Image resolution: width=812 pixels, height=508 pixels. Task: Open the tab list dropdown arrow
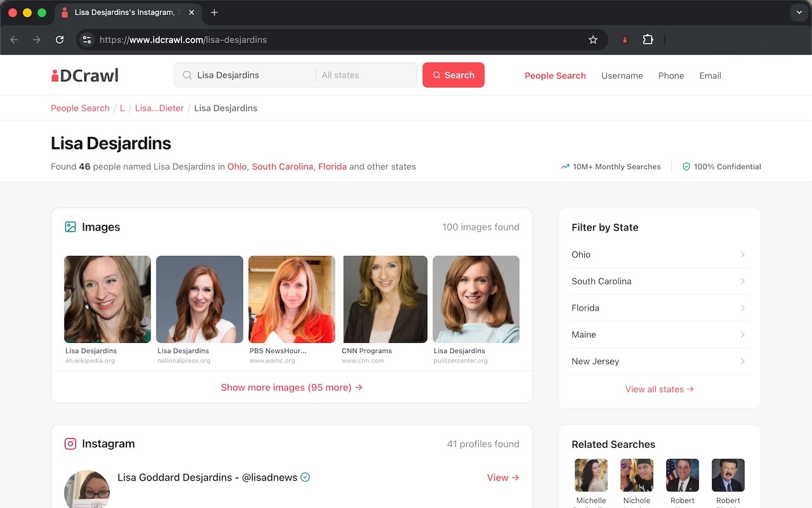tap(799, 13)
